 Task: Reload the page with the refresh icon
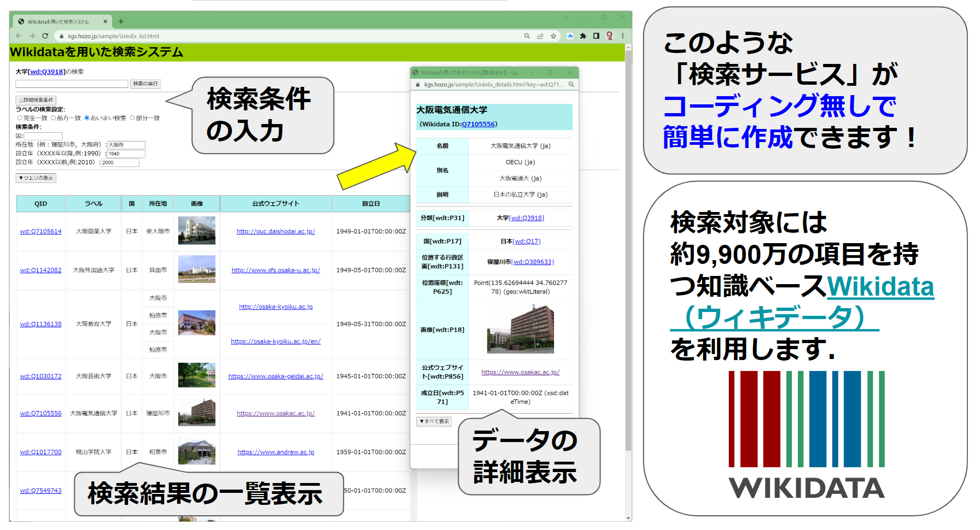pos(45,36)
